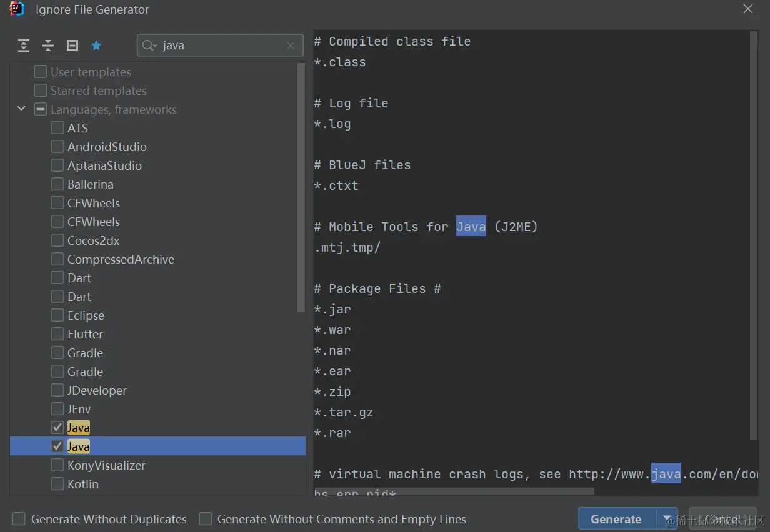
Task: Click the '*.log' pattern line
Action: click(332, 124)
